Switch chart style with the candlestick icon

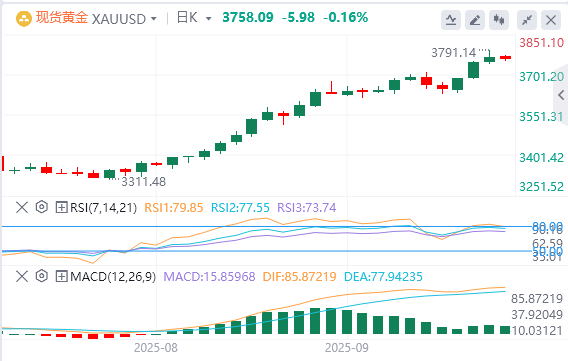[x=499, y=20]
